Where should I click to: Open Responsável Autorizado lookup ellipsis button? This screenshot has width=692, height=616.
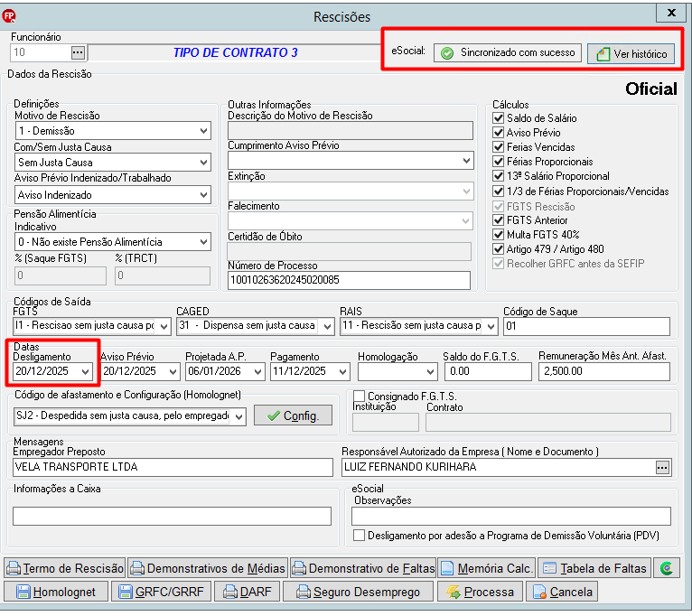pos(662,467)
